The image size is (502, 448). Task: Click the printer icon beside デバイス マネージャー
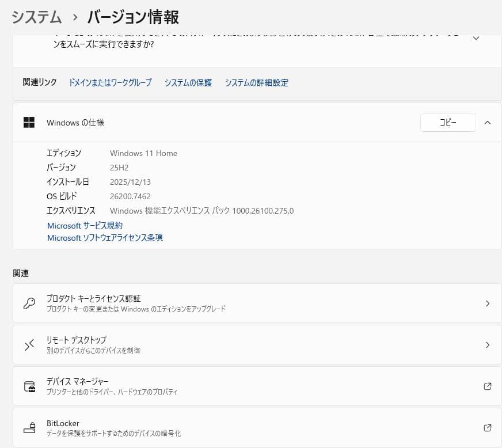[30, 386]
